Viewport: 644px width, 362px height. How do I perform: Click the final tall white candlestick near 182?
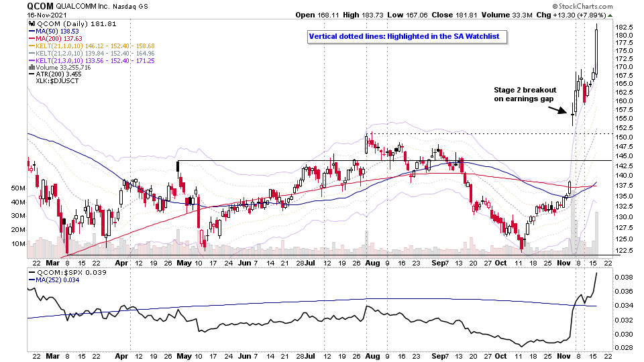coord(596,52)
